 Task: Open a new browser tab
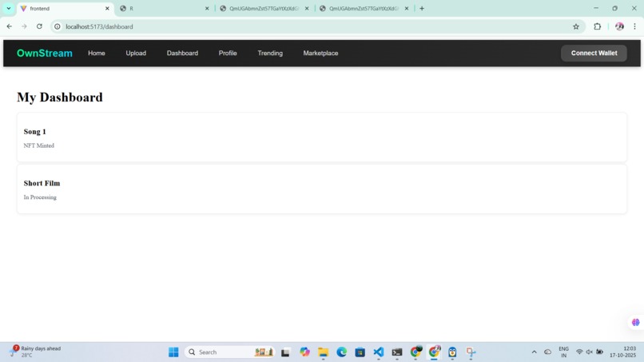pyautogui.click(x=422, y=8)
